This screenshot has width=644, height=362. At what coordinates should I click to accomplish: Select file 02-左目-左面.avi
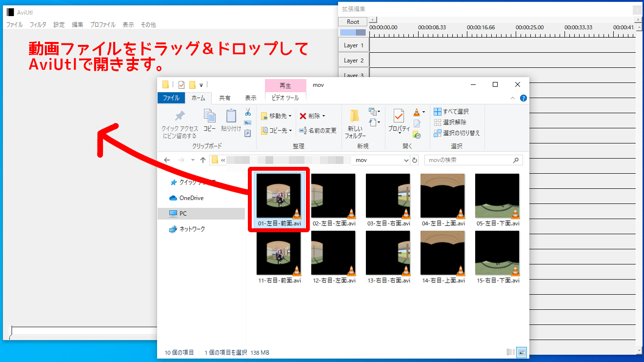[x=334, y=201]
